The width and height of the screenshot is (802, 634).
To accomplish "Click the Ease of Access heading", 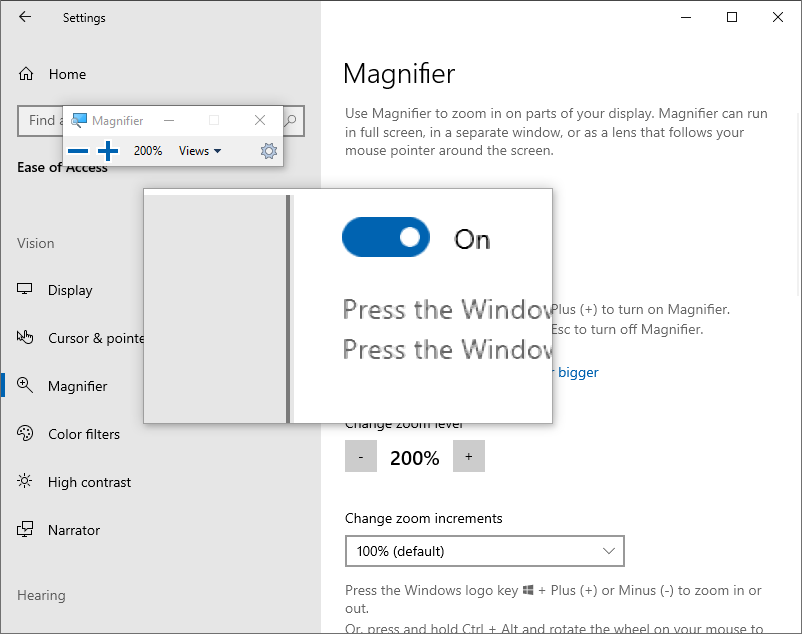I will coord(62,168).
